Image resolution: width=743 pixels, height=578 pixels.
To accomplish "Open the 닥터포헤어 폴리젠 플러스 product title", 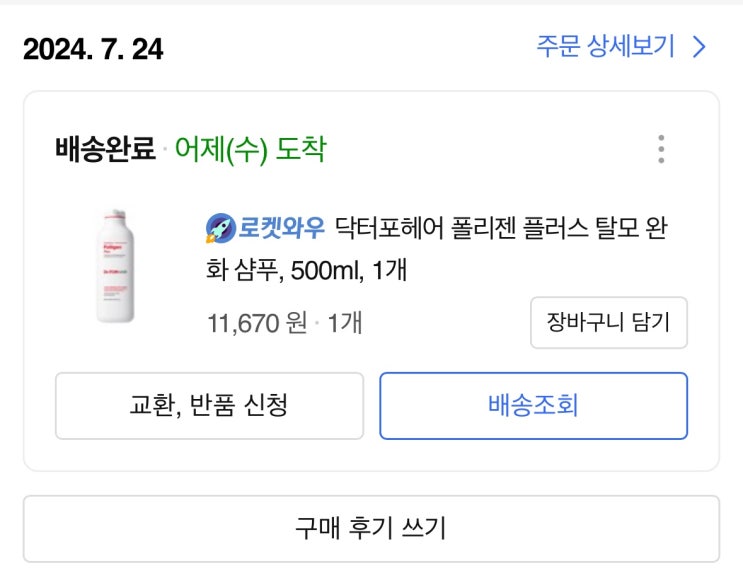I will (500, 228).
